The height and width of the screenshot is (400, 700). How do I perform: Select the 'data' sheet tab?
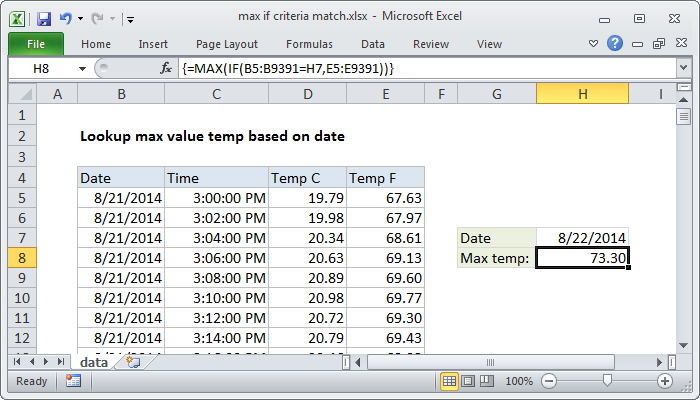click(x=94, y=362)
